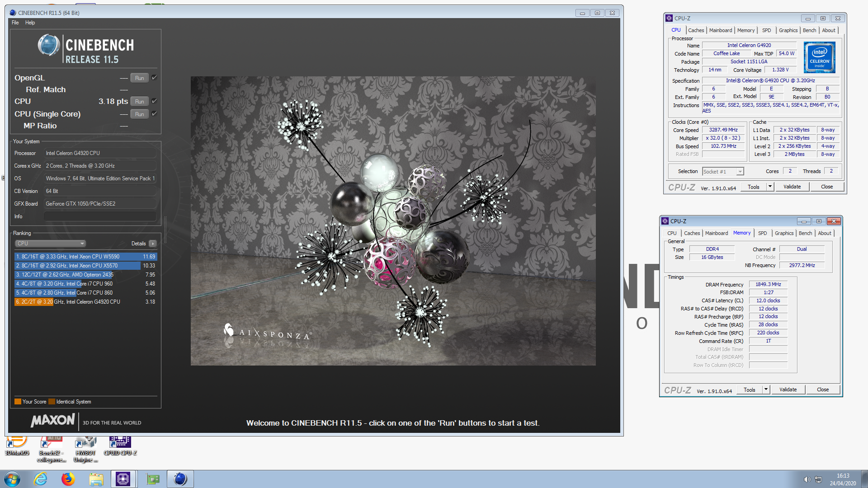Select ranking row Core i7 CPU 860
Viewport: 868px width, 488px height.
tap(85, 293)
